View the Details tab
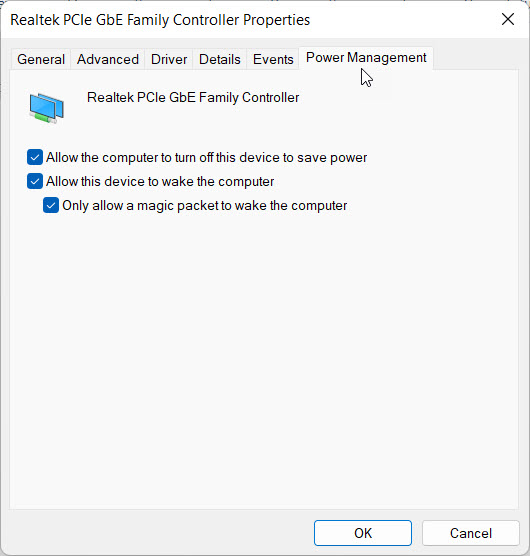 219,59
